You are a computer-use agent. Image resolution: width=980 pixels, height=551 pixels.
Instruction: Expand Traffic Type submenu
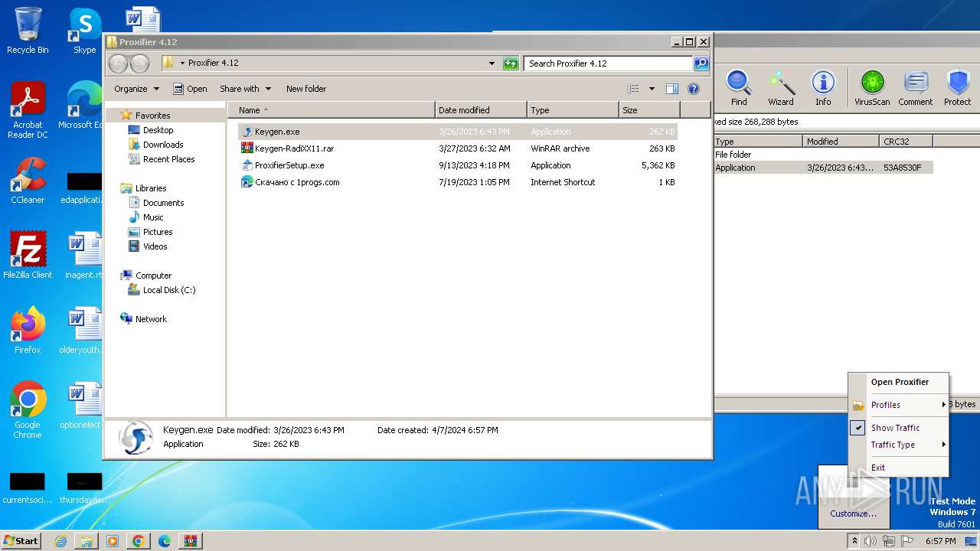898,445
